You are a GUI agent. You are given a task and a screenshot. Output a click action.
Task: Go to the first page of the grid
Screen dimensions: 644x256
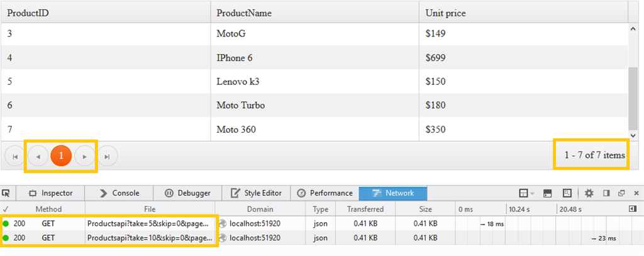pos(14,156)
